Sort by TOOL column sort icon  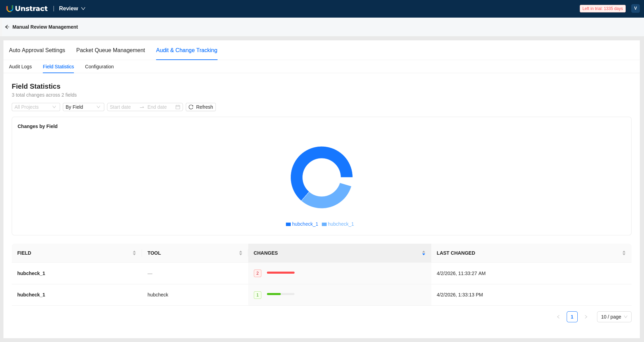(241, 253)
